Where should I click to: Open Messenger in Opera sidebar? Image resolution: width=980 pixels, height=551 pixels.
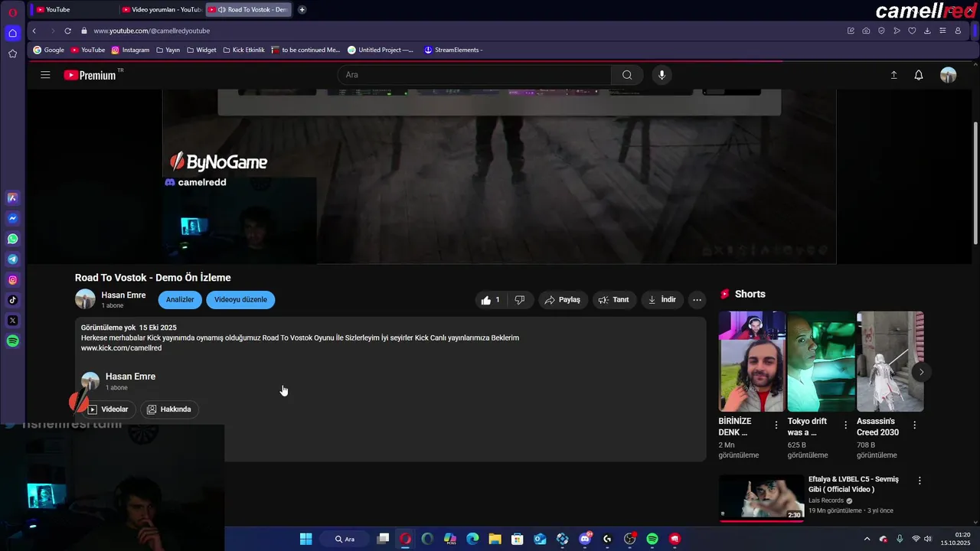pyautogui.click(x=12, y=218)
